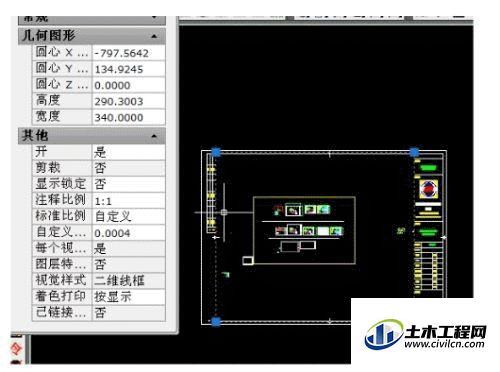The width and height of the screenshot is (500, 372).
Task: Change the 图层特... value 否
Action: (128, 264)
